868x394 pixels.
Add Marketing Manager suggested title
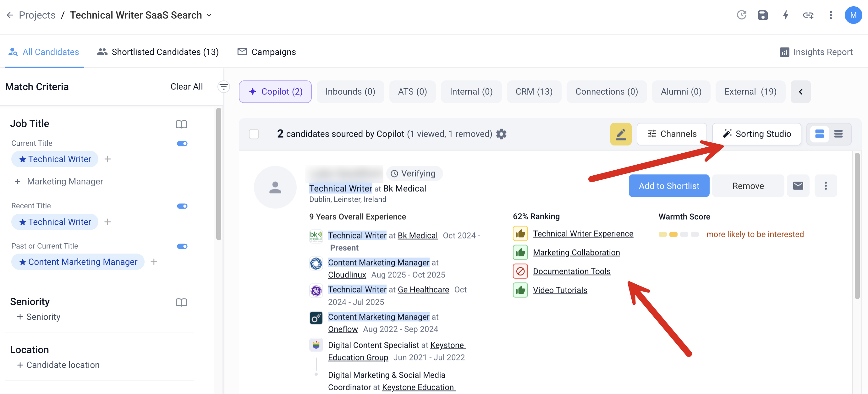pos(59,182)
